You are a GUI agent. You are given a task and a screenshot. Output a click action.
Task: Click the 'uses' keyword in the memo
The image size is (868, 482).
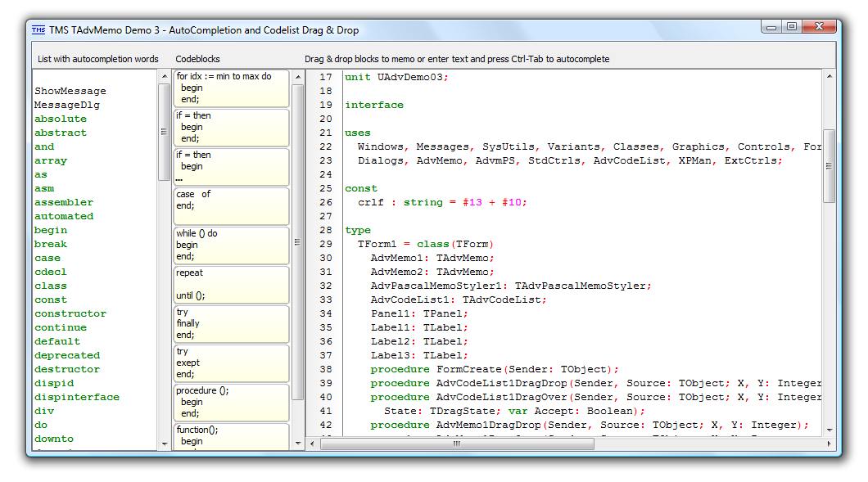tap(358, 133)
